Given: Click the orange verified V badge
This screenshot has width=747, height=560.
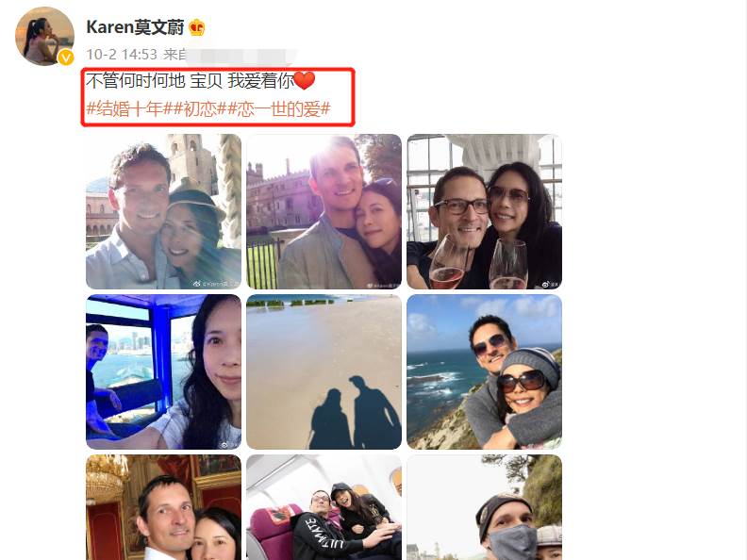Looking at the screenshot, I should 66,58.
